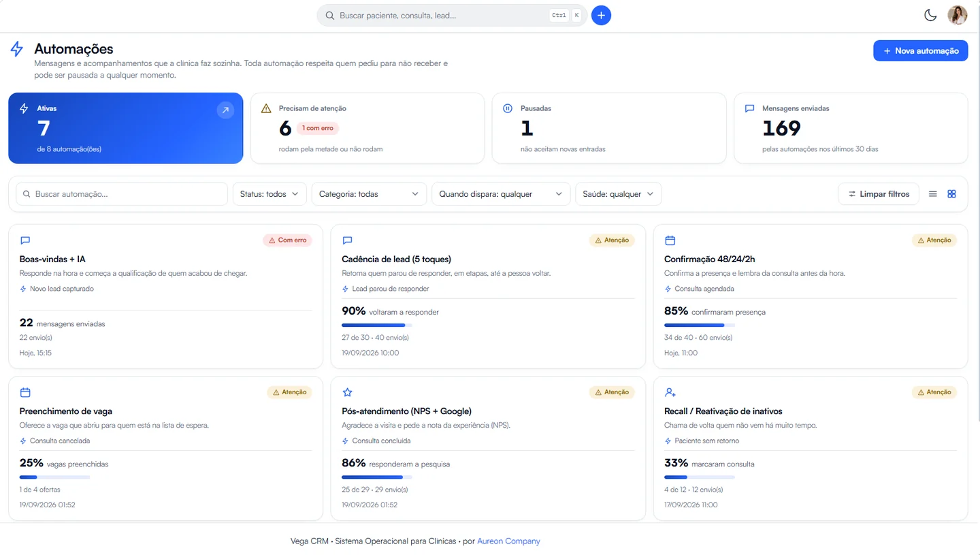The height and width of the screenshot is (555, 980).
Task: Click the lightning bolt icon beside Automações
Action: point(17,49)
